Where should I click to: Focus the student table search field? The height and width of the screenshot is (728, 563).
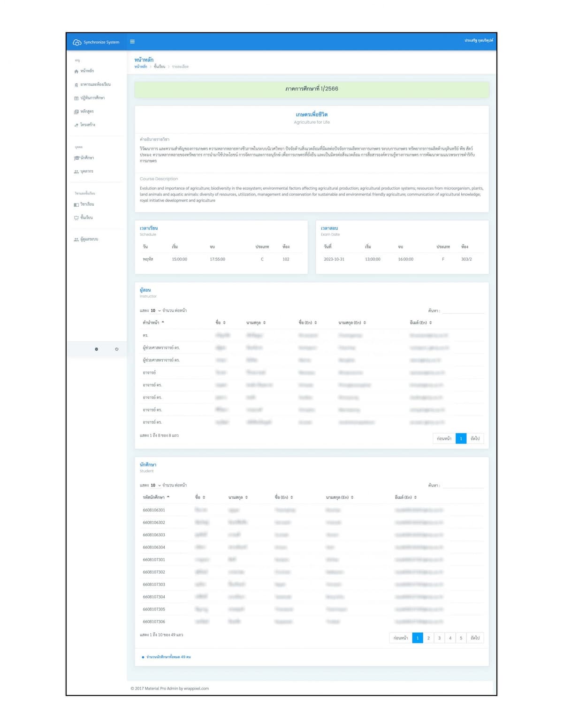point(463,485)
